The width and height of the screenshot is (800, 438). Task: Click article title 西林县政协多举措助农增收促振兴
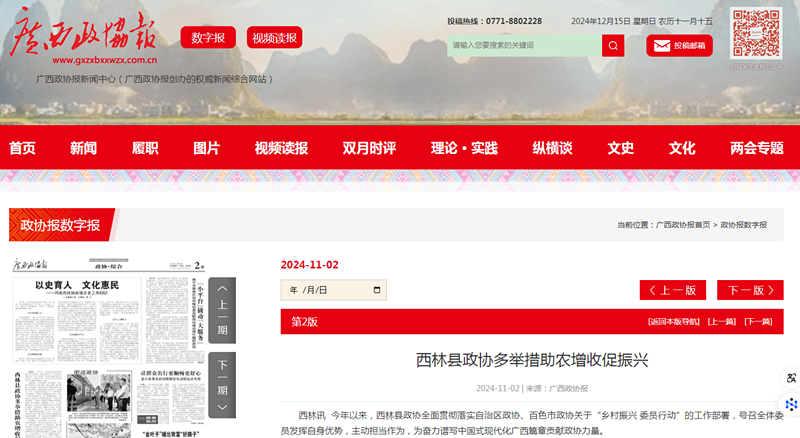pyautogui.click(x=532, y=360)
